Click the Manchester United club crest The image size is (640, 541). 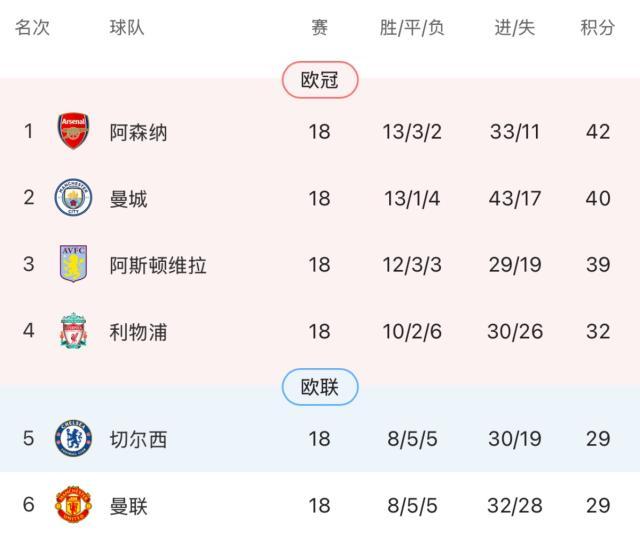click(x=73, y=505)
